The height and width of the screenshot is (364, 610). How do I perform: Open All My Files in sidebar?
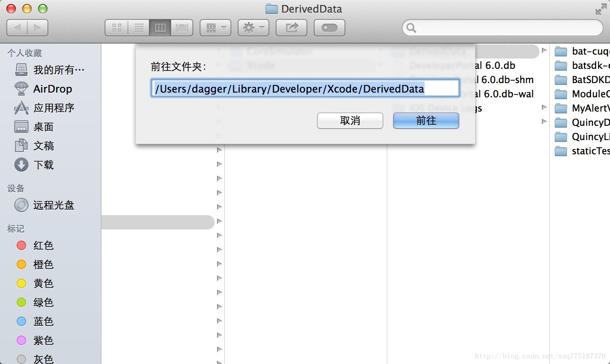(x=50, y=70)
